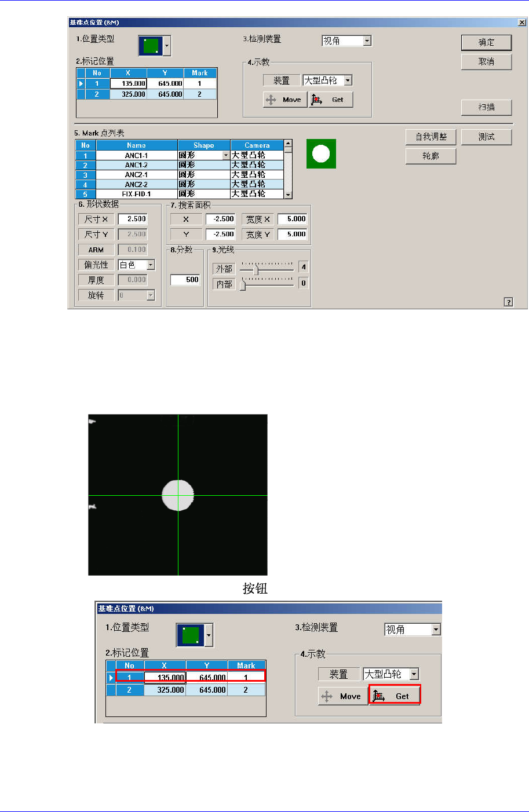This screenshot has height=812, width=529.
Task: Open the 视角 dropdown in lower dialog
Action: pos(436,630)
